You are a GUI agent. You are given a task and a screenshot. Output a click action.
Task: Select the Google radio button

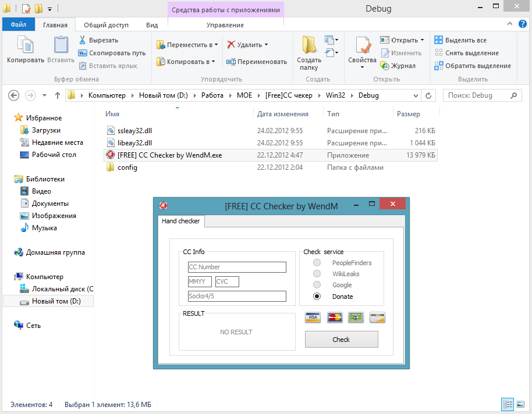317,285
